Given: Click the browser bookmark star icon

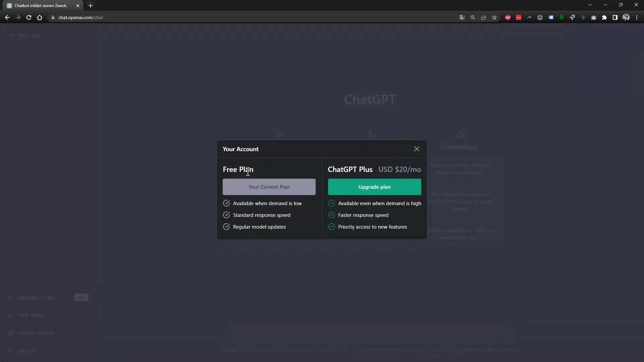Looking at the screenshot, I should [494, 18].
